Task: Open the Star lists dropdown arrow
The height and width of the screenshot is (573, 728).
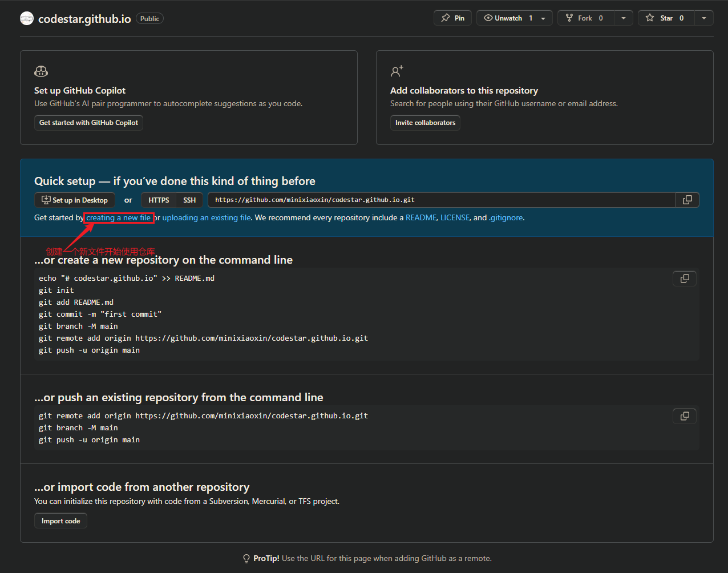Action: point(704,18)
